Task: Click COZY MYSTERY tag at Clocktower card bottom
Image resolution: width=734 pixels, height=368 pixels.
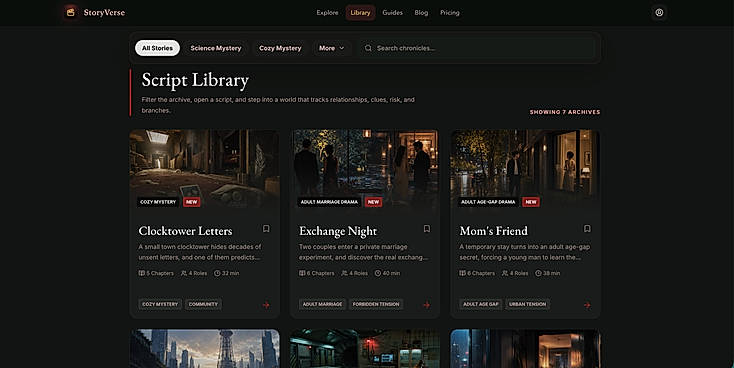Action: point(160,304)
